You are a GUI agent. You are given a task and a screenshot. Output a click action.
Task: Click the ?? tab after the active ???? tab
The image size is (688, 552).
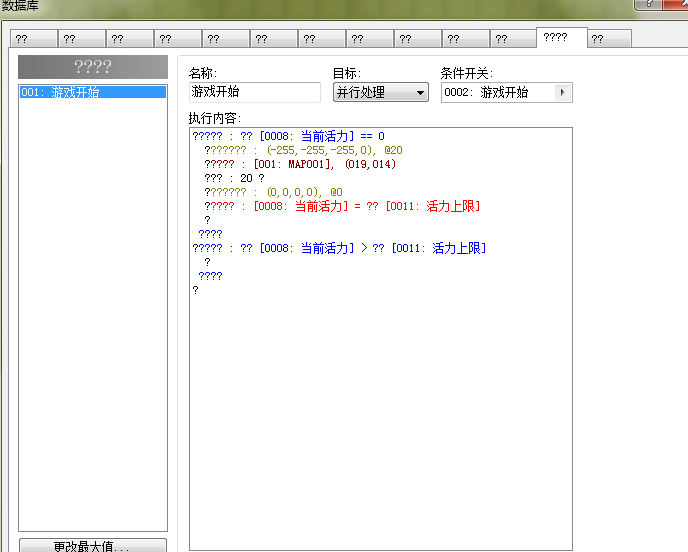(609, 39)
